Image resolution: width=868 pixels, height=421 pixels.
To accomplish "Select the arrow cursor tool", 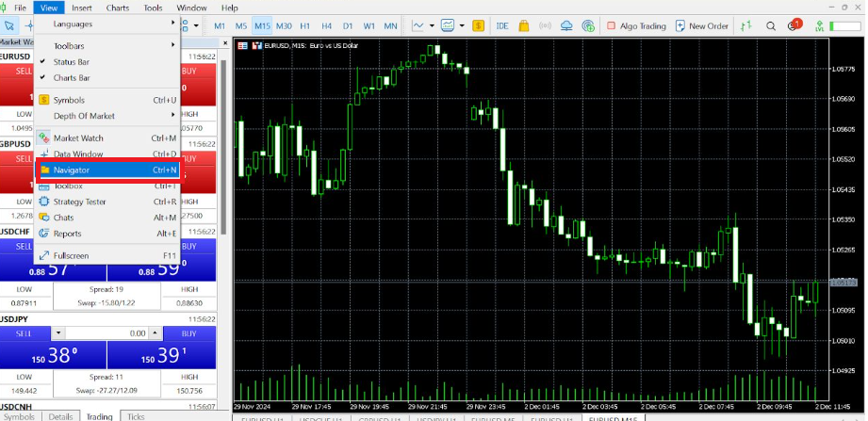I will (8, 25).
